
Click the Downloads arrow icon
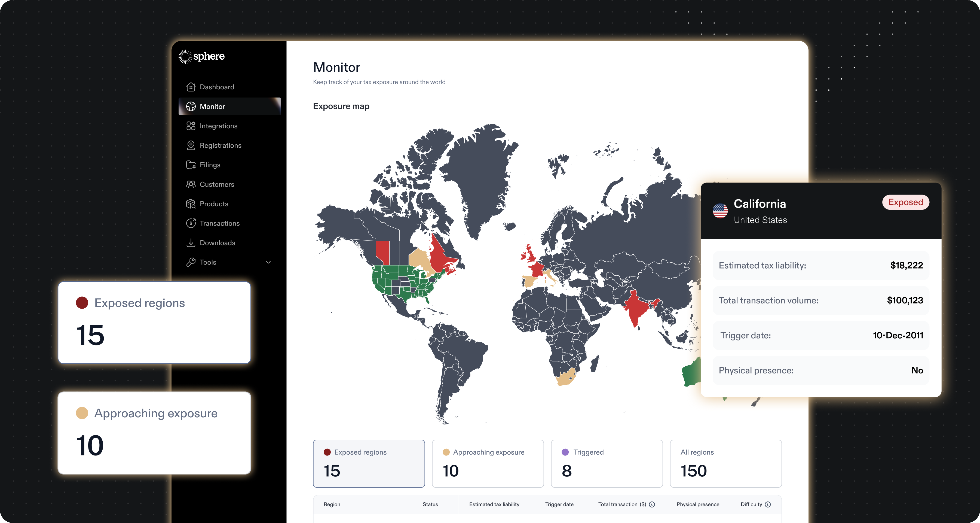[x=191, y=243]
